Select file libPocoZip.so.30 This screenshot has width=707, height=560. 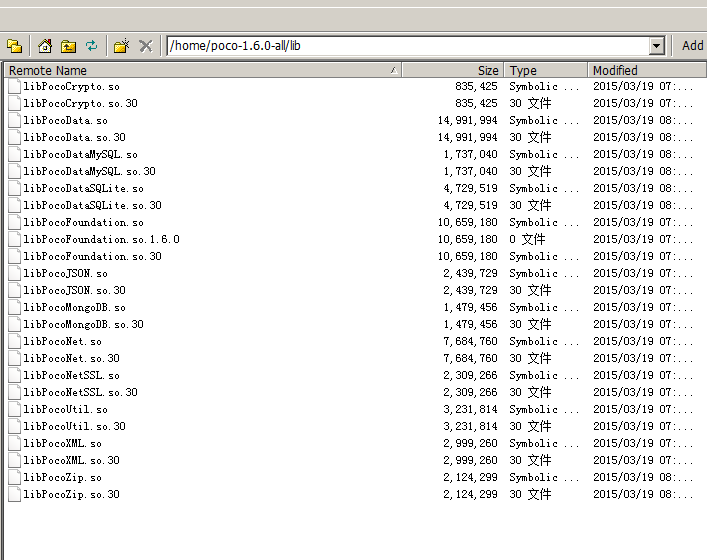[71, 494]
